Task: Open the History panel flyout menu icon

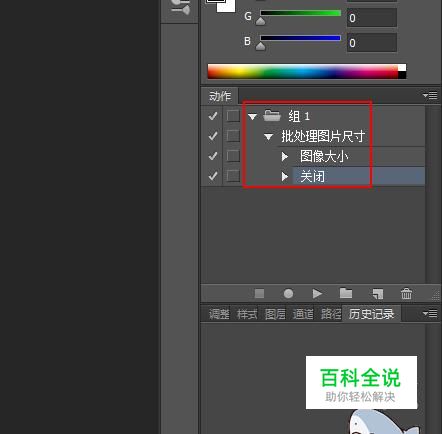Action: coord(430,314)
